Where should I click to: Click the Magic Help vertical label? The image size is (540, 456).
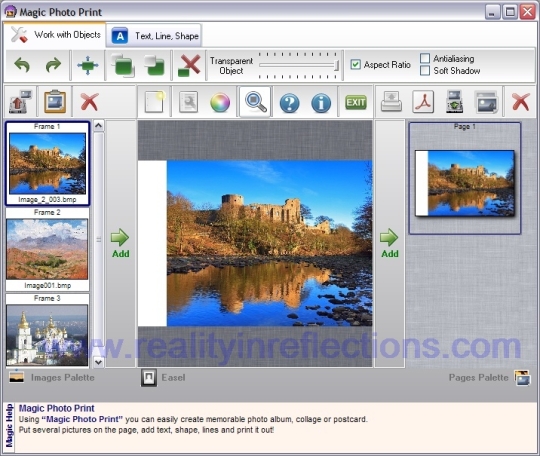(x=9, y=426)
